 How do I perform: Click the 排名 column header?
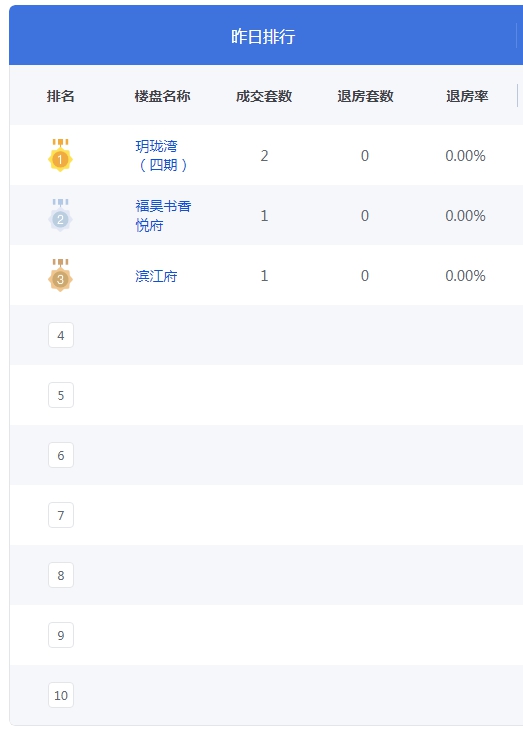point(60,96)
